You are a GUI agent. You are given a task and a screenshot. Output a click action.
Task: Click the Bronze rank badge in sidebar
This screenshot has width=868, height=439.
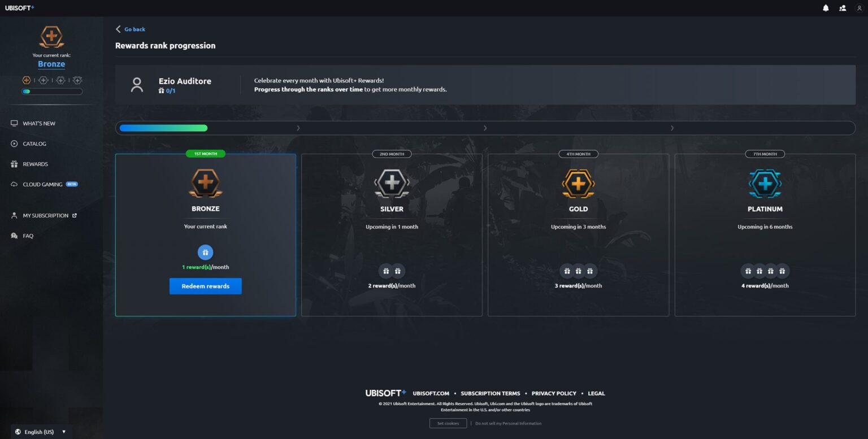[x=51, y=37]
